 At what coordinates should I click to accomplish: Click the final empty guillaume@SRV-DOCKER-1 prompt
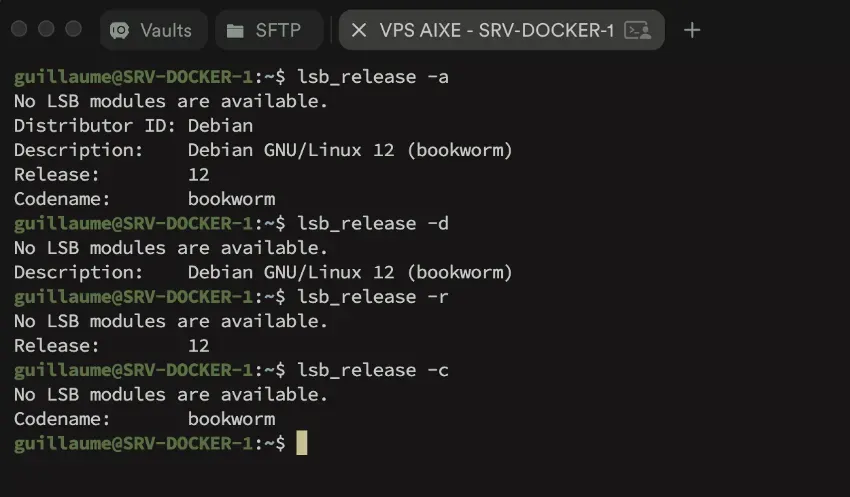[x=150, y=443]
